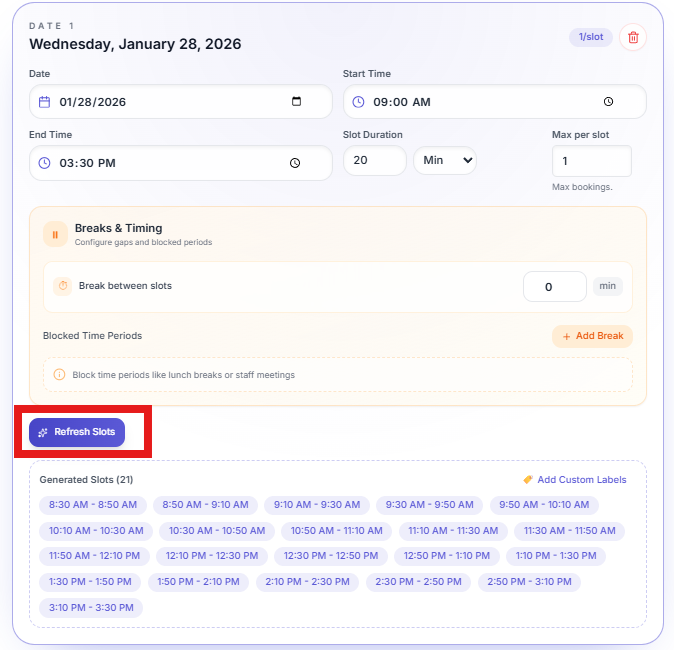The height and width of the screenshot is (650, 674).
Task: Select the 11:30 AM - 11:50 AM slot
Action: [570, 531]
